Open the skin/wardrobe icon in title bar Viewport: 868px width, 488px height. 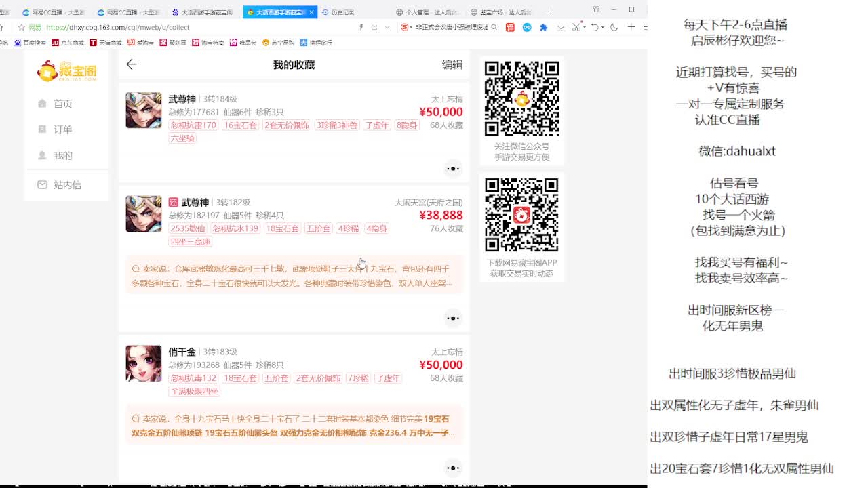pyautogui.click(x=596, y=9)
